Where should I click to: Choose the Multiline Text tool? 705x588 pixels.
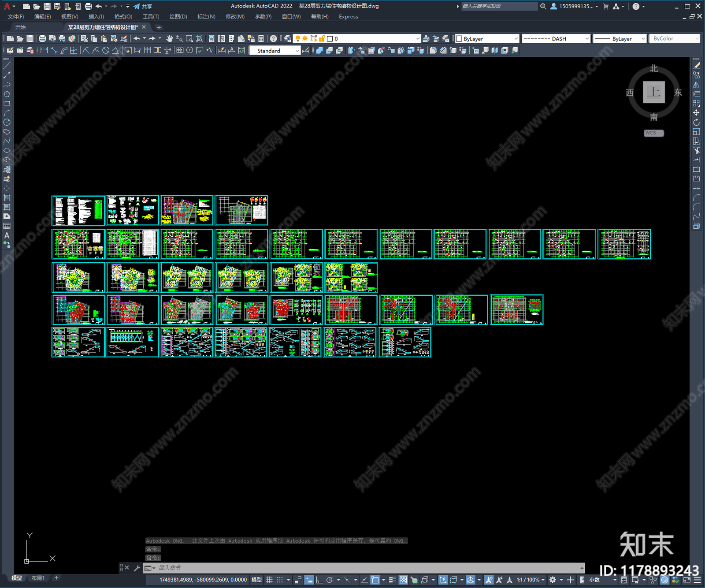click(7, 235)
